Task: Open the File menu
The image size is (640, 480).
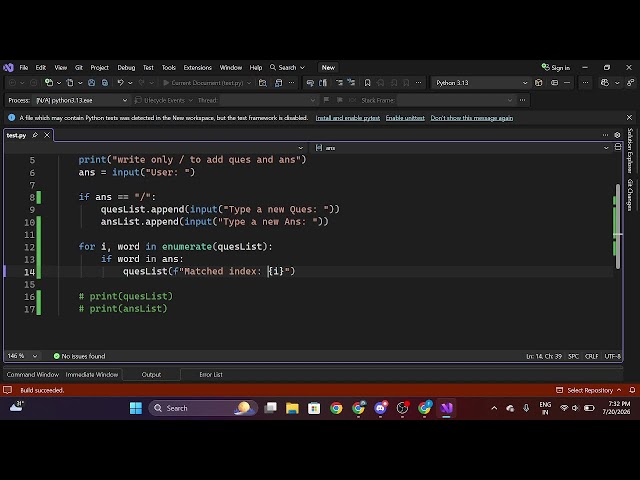Action: point(24,67)
